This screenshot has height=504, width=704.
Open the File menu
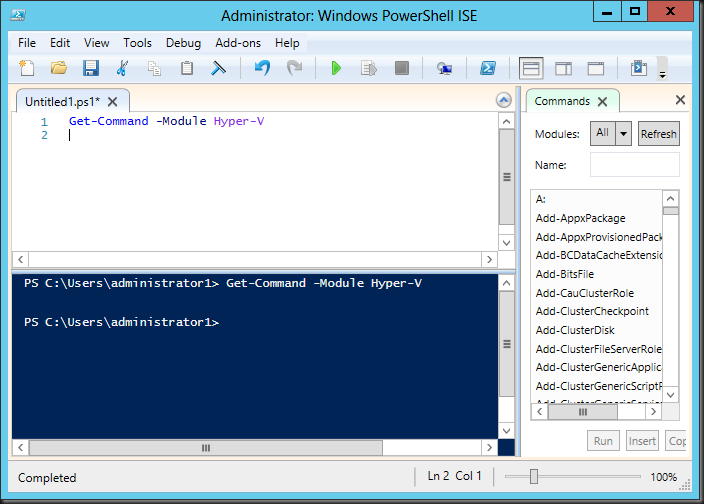tap(27, 43)
